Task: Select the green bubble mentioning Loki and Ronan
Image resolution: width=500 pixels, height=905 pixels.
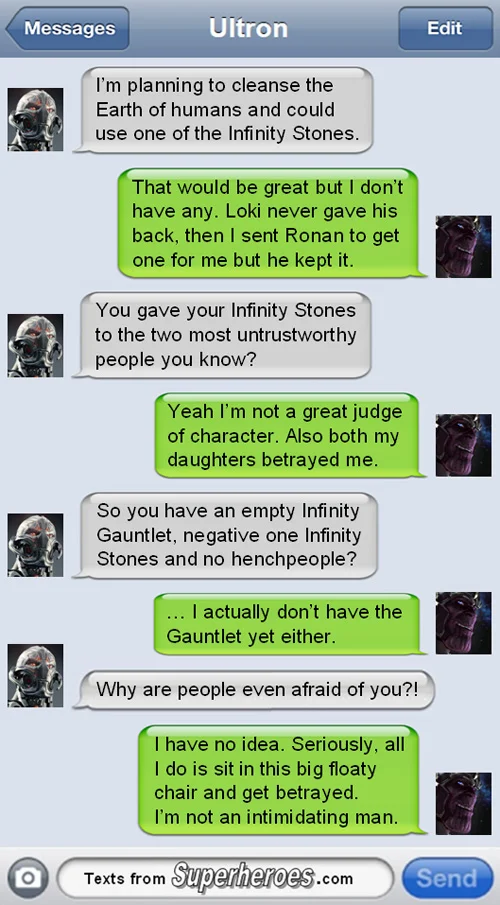Action: point(271,223)
